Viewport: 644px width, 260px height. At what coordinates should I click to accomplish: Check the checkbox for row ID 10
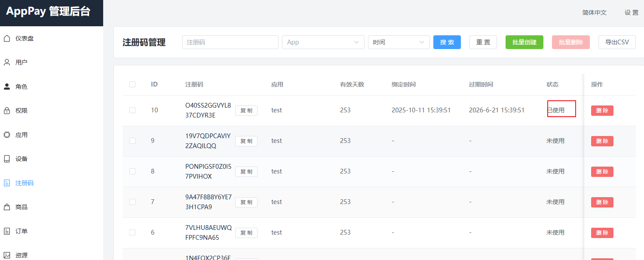(132, 110)
